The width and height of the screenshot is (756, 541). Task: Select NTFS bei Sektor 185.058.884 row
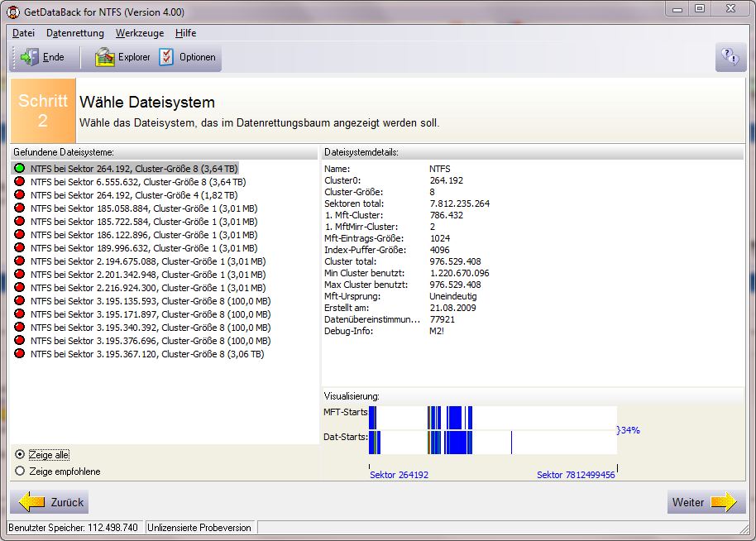pyautogui.click(x=144, y=208)
